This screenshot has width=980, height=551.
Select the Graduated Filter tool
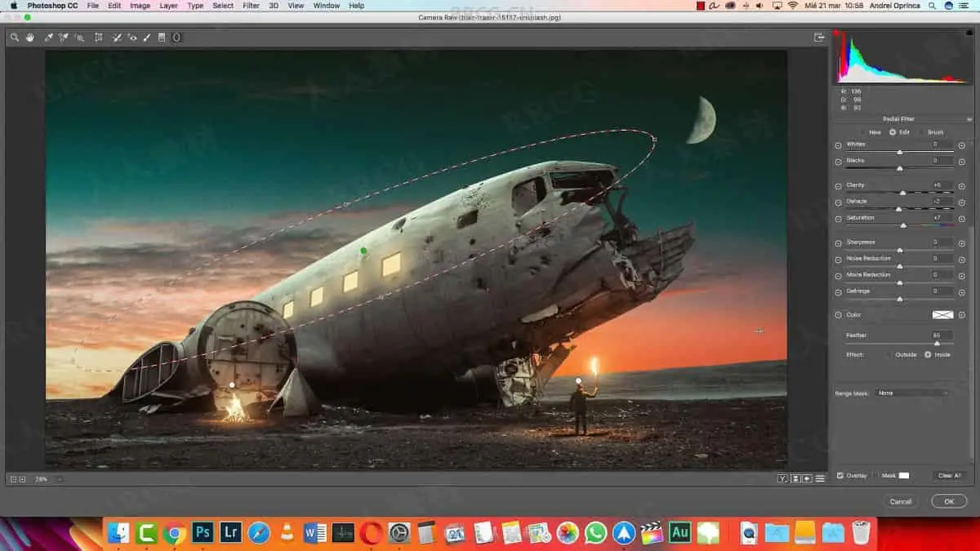[x=162, y=38]
